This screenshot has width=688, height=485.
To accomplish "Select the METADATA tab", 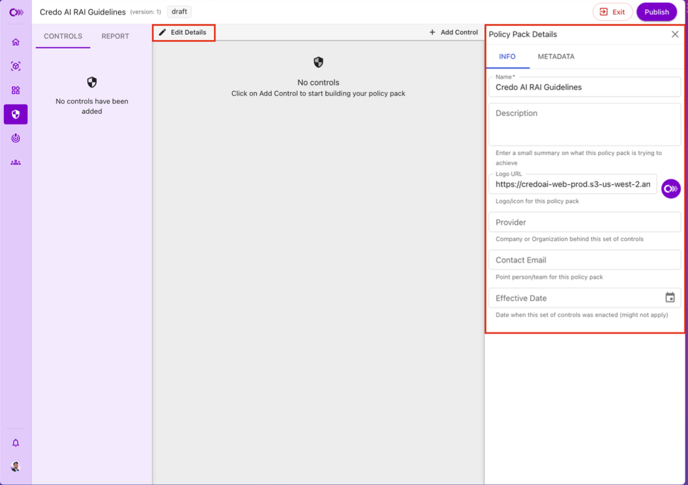I will [556, 57].
